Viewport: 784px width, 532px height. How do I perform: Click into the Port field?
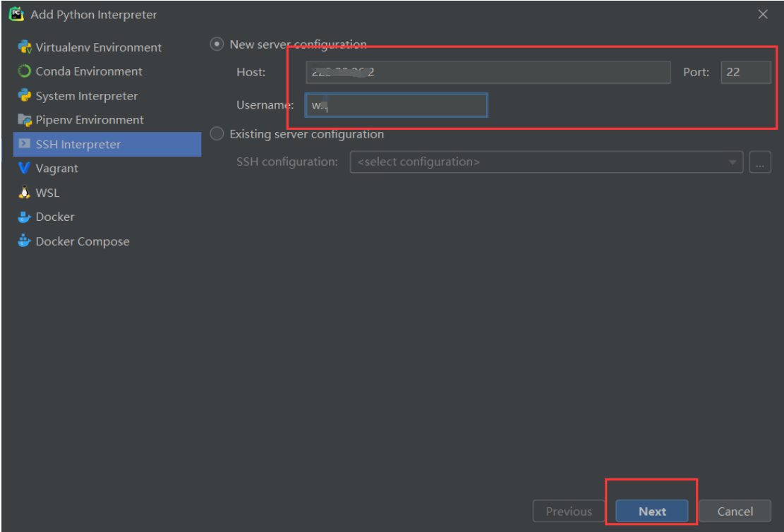745,72
